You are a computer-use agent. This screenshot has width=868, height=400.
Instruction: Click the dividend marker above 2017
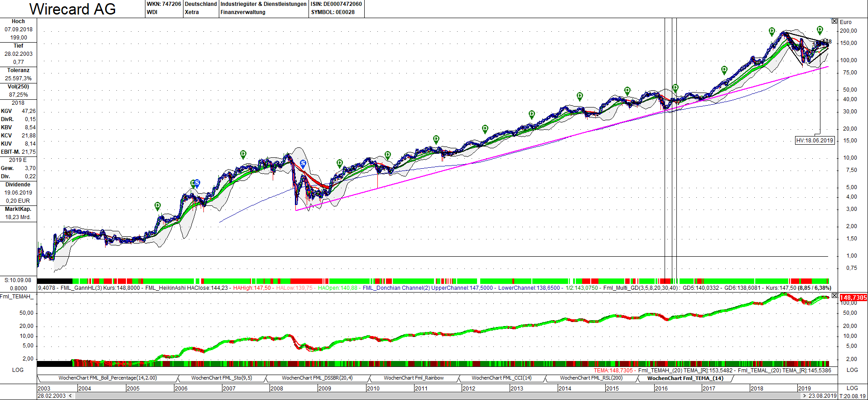(724, 70)
